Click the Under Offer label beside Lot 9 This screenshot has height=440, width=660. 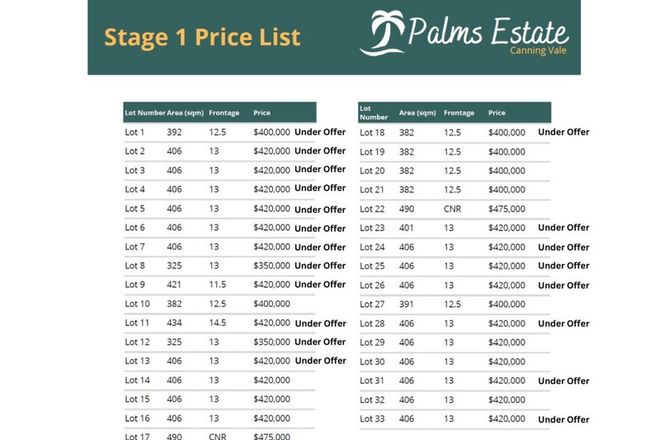point(320,284)
